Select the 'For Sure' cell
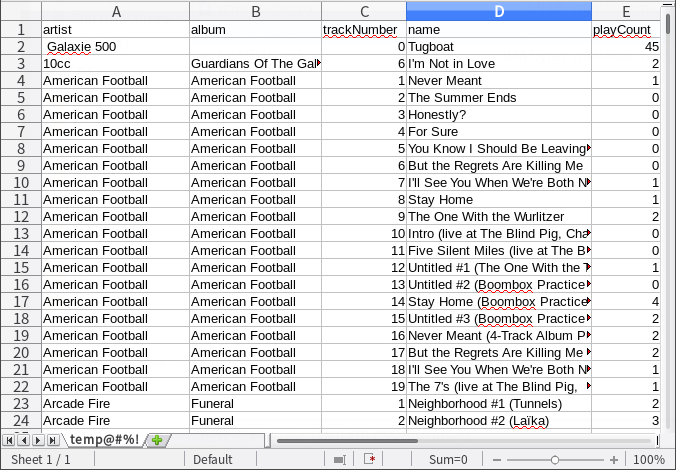The width and height of the screenshot is (676, 470). (499, 132)
